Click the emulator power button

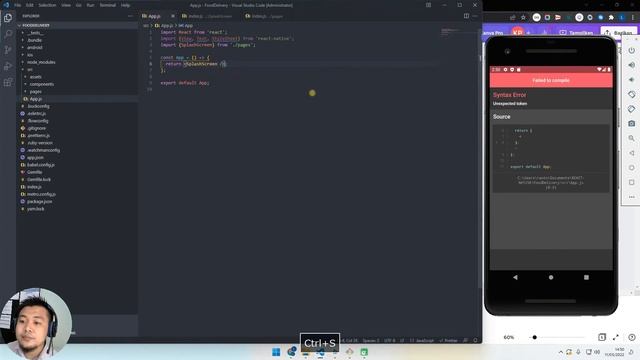pos(631,50)
